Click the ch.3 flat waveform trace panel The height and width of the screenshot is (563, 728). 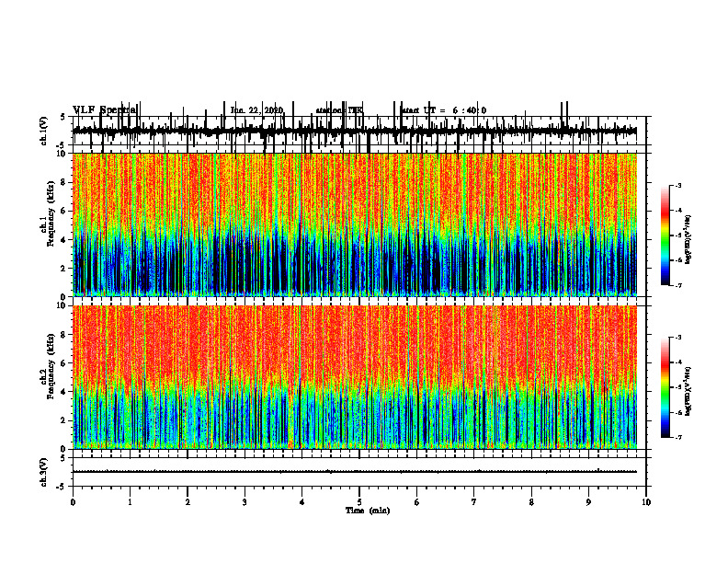[x=359, y=472]
